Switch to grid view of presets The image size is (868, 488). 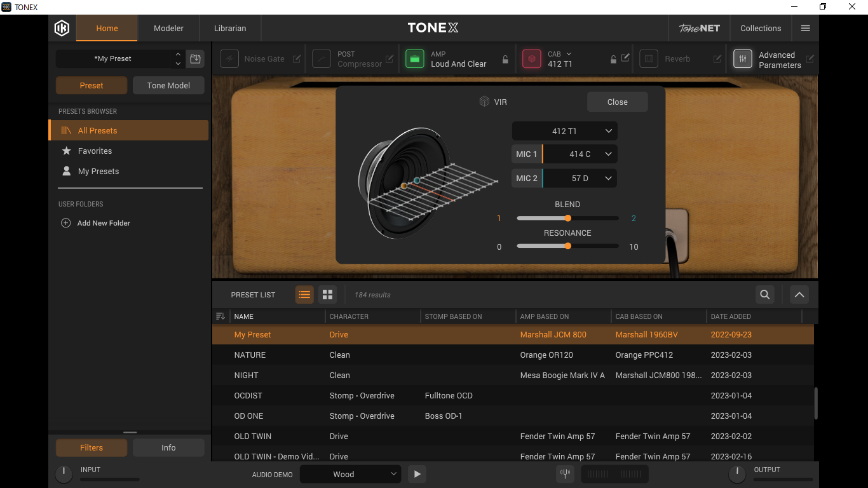click(327, 295)
